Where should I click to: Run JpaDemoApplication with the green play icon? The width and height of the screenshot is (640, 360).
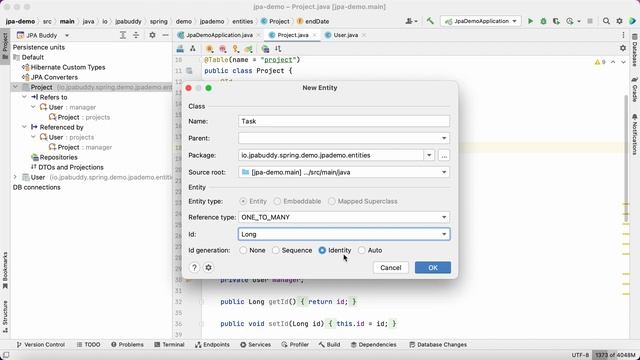tap(530, 21)
